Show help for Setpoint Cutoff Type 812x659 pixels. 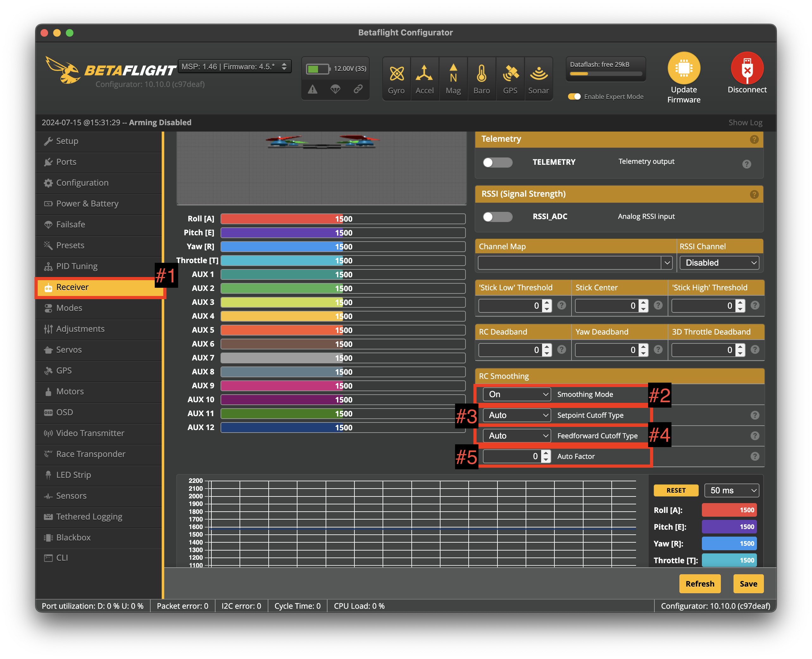(755, 415)
